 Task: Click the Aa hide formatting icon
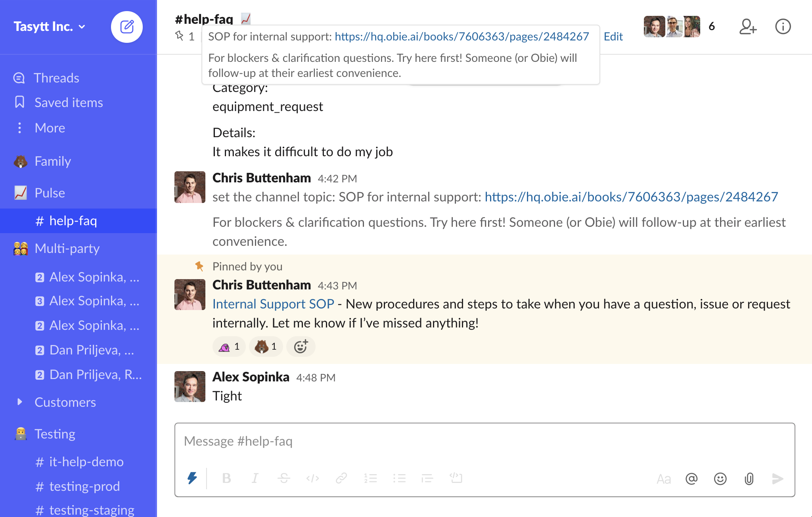pyautogui.click(x=663, y=479)
